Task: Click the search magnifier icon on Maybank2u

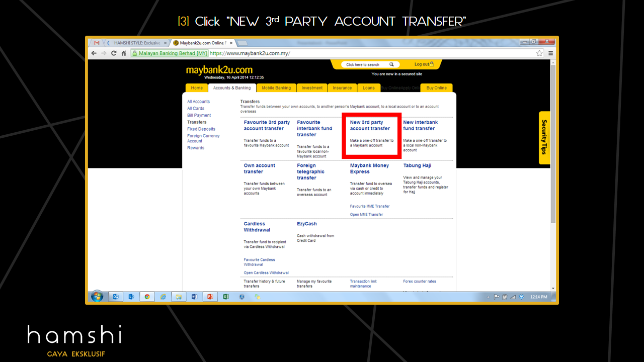Action: 391,64
